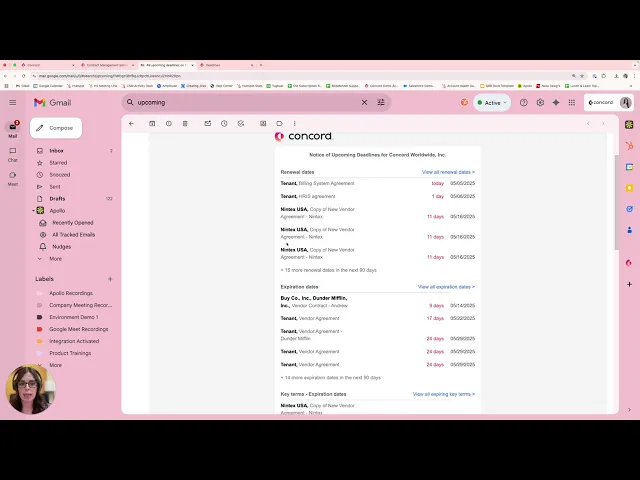
Task: Clear the search with the X icon
Action: point(364,102)
